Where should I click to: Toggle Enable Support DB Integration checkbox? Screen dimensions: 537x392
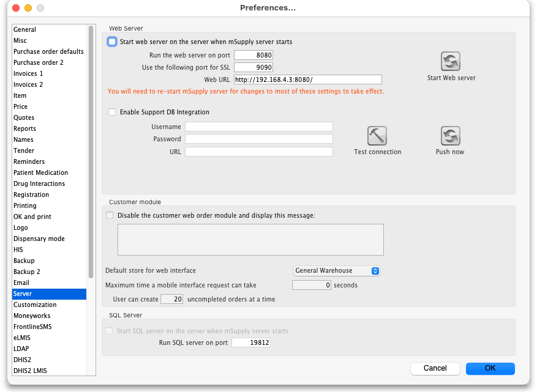pyautogui.click(x=111, y=113)
